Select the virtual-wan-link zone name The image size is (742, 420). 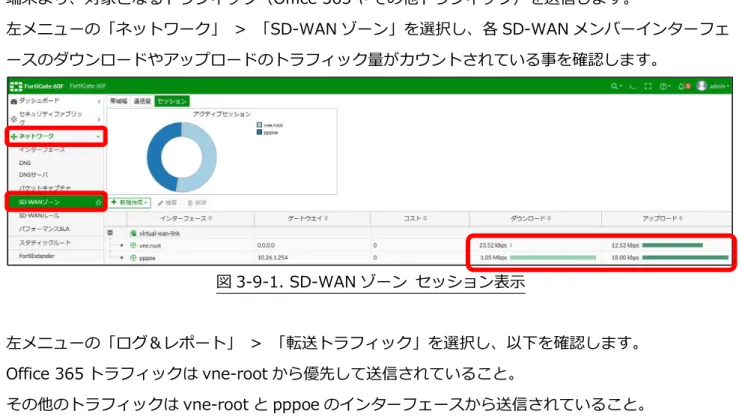[x=159, y=234]
